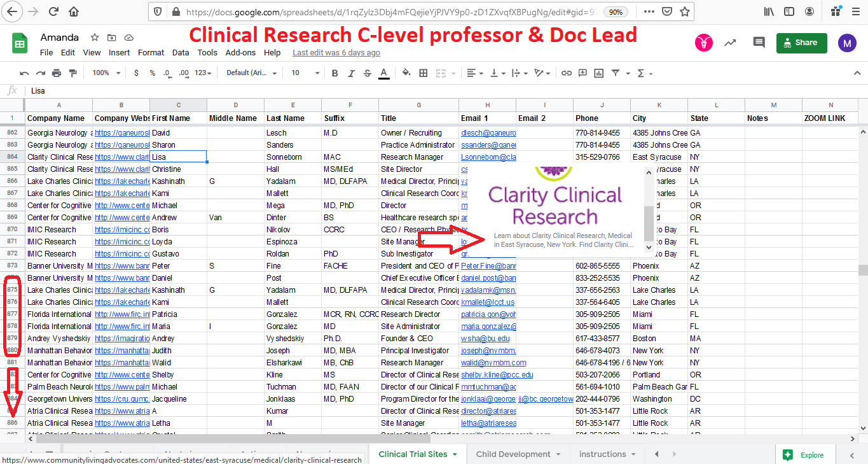Open the File menu
Image resolution: width=868 pixels, height=464 pixels.
coord(46,53)
